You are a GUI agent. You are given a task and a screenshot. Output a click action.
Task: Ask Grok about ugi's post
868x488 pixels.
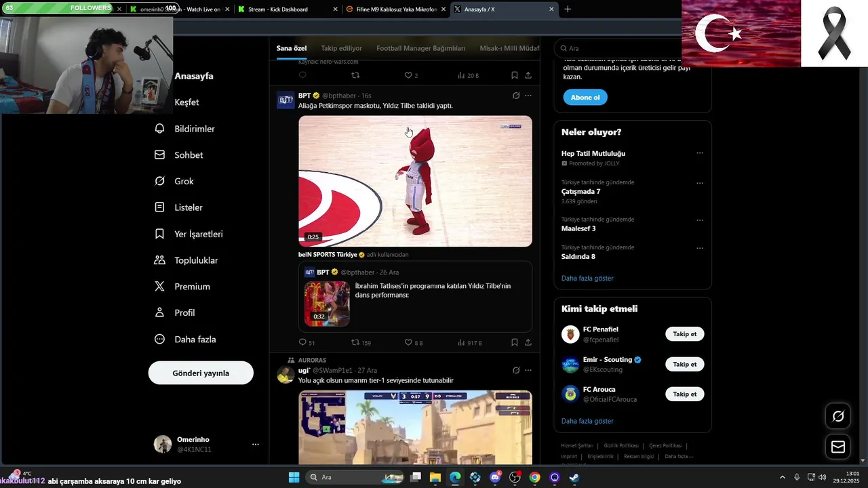pos(516,370)
